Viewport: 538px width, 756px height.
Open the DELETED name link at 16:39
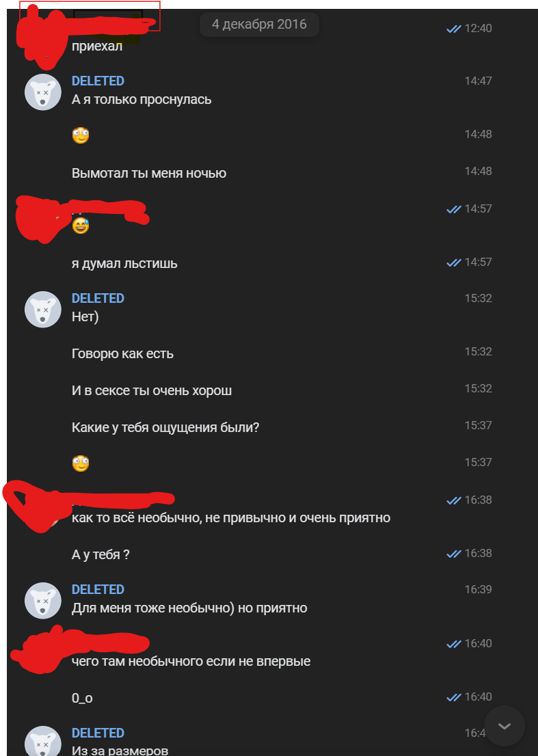(98, 589)
